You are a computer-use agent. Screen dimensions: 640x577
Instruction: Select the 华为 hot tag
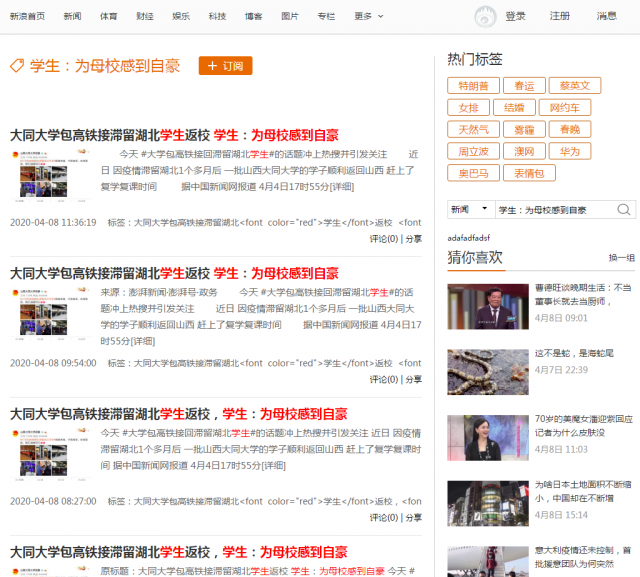pyautogui.click(x=570, y=152)
